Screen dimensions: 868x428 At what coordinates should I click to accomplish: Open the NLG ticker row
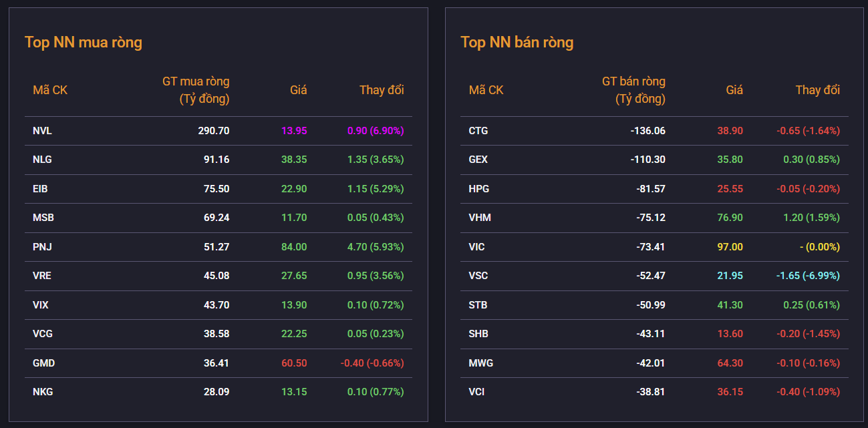[x=219, y=160]
